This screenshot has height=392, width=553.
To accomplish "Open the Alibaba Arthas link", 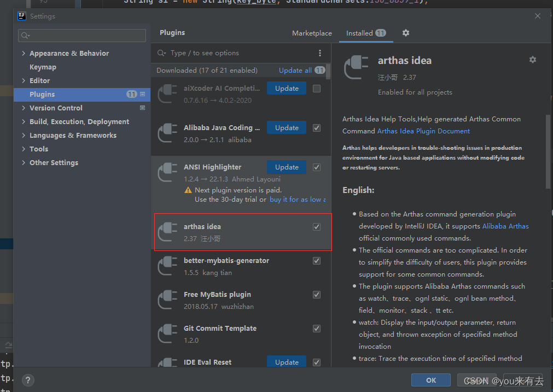I will coord(505,226).
